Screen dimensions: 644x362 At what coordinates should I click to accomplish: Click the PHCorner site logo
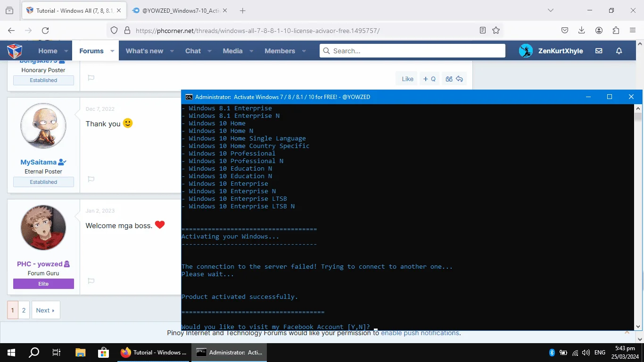pyautogui.click(x=15, y=51)
